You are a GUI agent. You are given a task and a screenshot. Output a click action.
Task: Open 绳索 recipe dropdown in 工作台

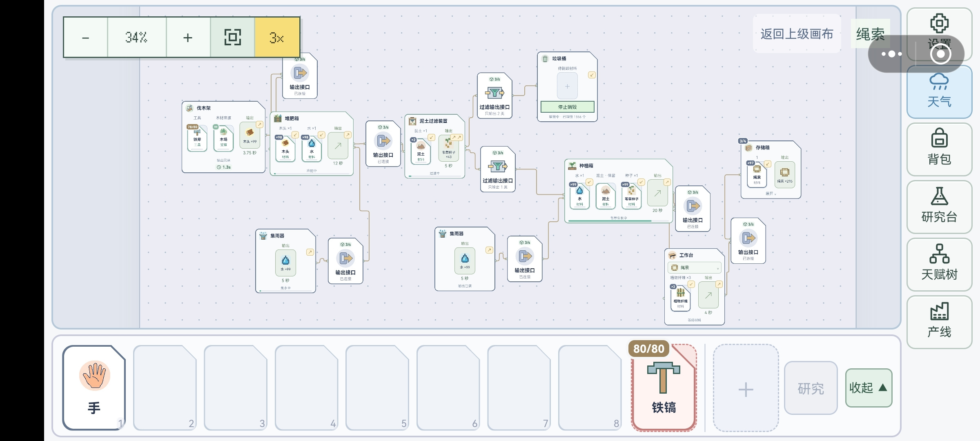pyautogui.click(x=694, y=268)
